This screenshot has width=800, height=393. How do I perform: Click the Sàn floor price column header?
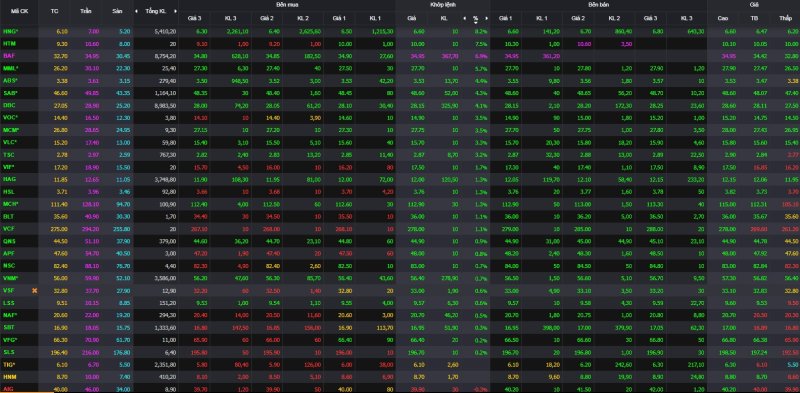[x=117, y=11]
